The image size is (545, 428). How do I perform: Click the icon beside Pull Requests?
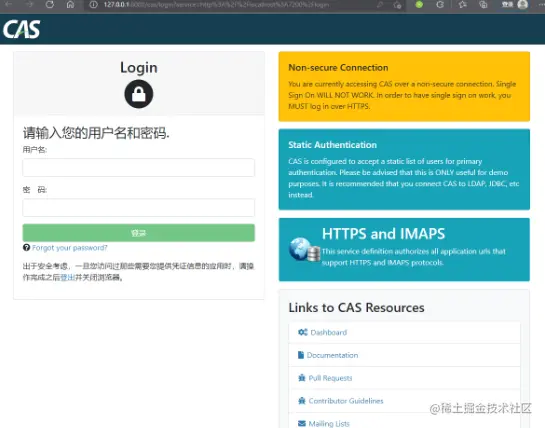[x=302, y=378]
